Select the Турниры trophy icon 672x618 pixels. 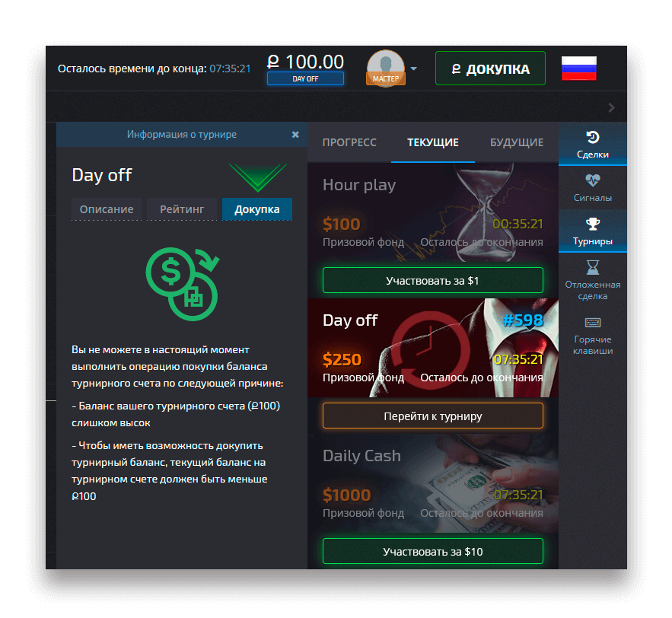click(592, 224)
